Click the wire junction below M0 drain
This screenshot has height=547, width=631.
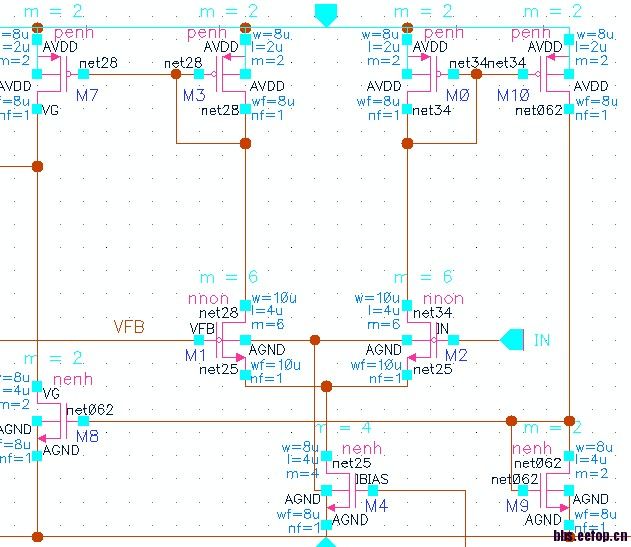pos(407,143)
